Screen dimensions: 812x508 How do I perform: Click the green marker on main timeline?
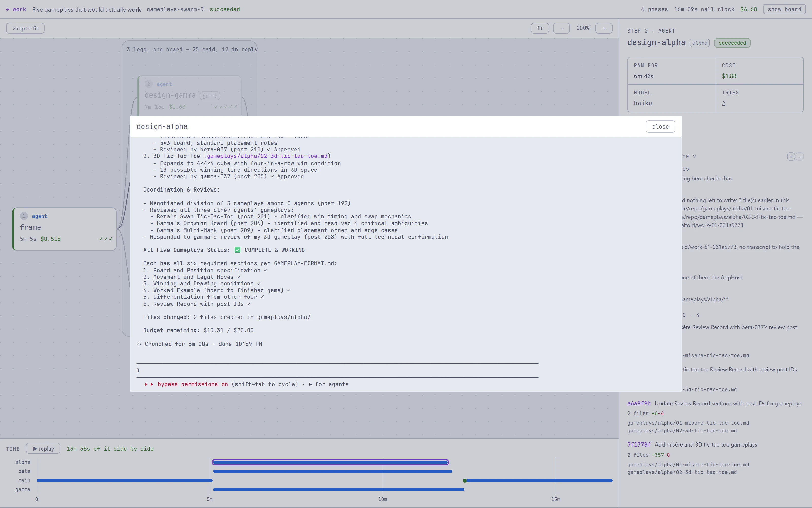[465, 481]
